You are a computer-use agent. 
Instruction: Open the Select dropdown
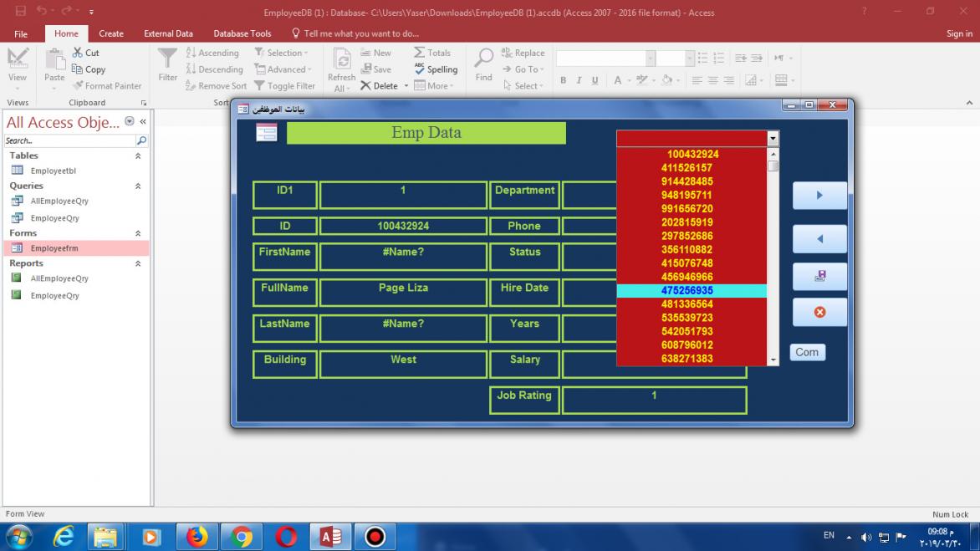coord(523,85)
